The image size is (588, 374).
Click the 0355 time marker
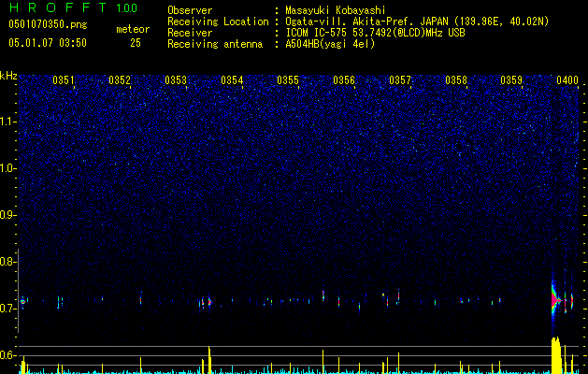(x=288, y=80)
